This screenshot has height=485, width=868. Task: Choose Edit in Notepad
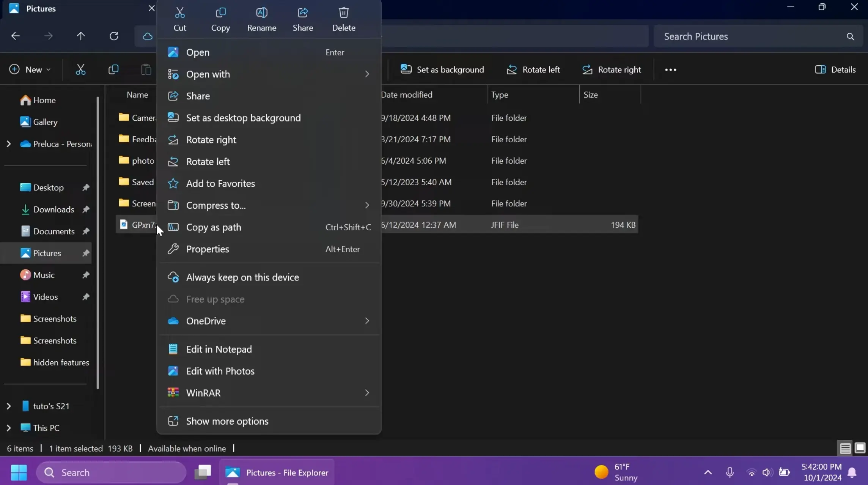[269, 349]
